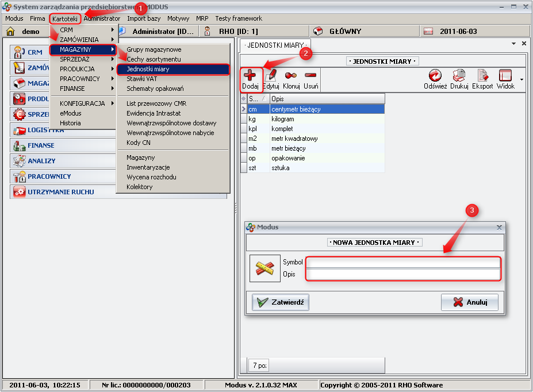Expand the dropdown arrow beside Widok
Screen dimensions: 533x392
pos(522,79)
